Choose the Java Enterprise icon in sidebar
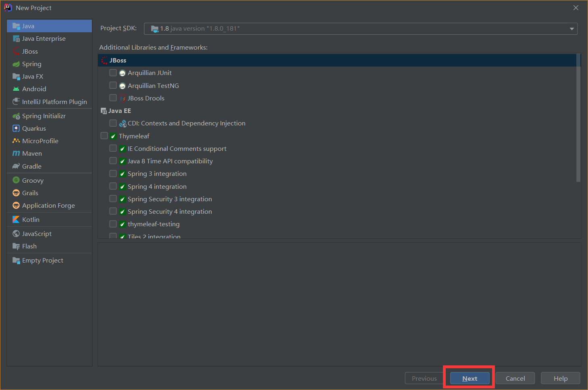Image resolution: width=588 pixels, height=390 pixels. click(16, 39)
